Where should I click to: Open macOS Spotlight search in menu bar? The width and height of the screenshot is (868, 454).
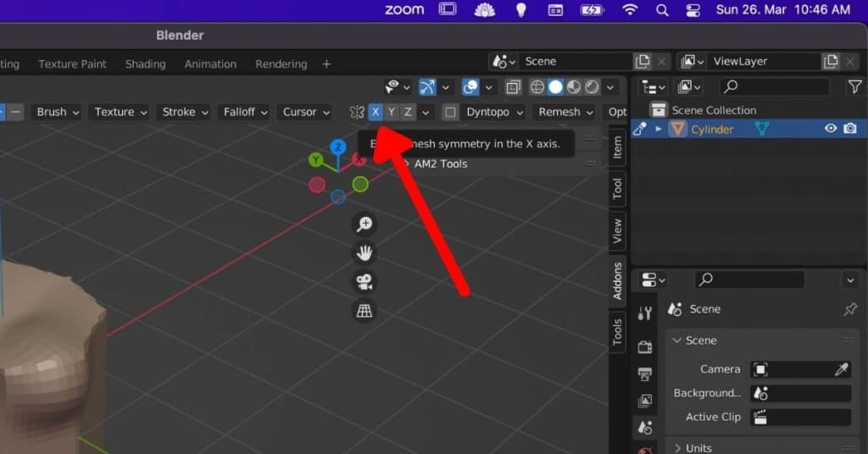point(662,10)
